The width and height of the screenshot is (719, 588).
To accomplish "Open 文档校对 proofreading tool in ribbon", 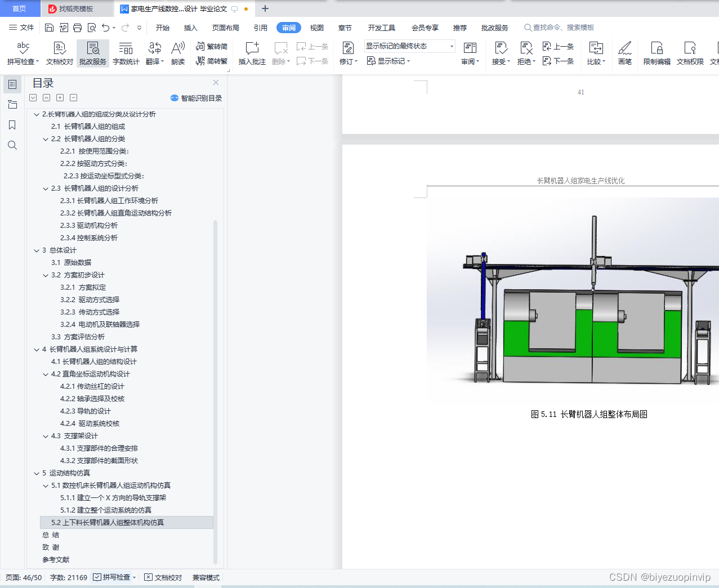I will pos(60,53).
